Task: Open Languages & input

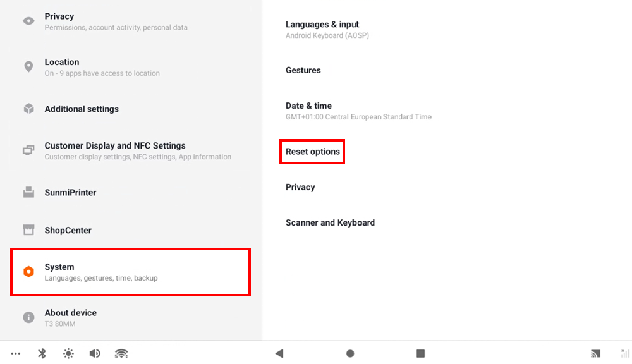Action: tap(322, 30)
